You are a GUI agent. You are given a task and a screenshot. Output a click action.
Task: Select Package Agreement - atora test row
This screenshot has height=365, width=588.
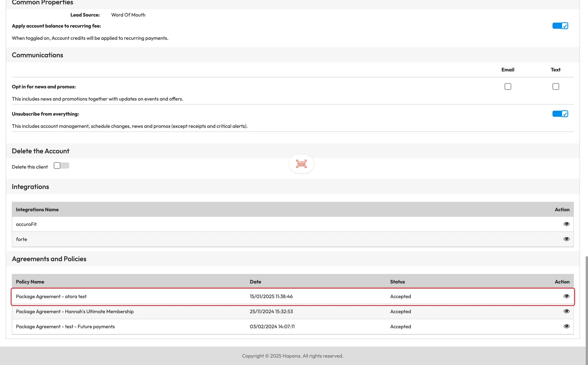[x=51, y=296]
